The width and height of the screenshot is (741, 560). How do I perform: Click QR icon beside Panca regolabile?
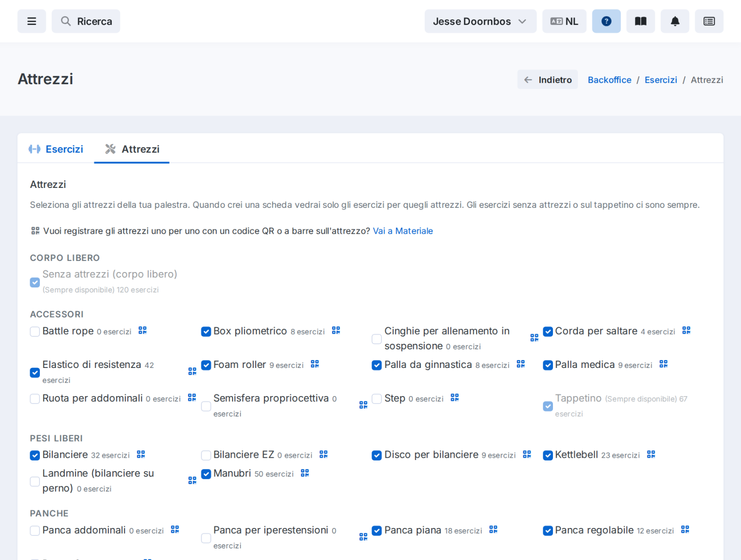coord(685,529)
